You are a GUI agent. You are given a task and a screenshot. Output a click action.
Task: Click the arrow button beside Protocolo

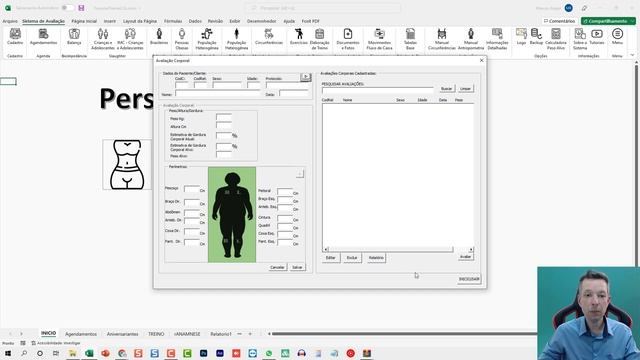pos(306,77)
